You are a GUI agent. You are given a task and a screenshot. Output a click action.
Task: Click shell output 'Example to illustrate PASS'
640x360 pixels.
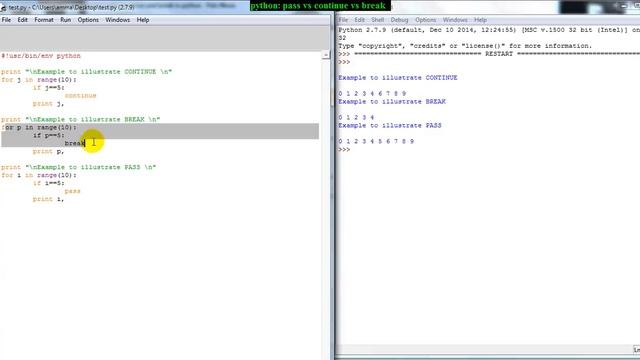(390, 125)
